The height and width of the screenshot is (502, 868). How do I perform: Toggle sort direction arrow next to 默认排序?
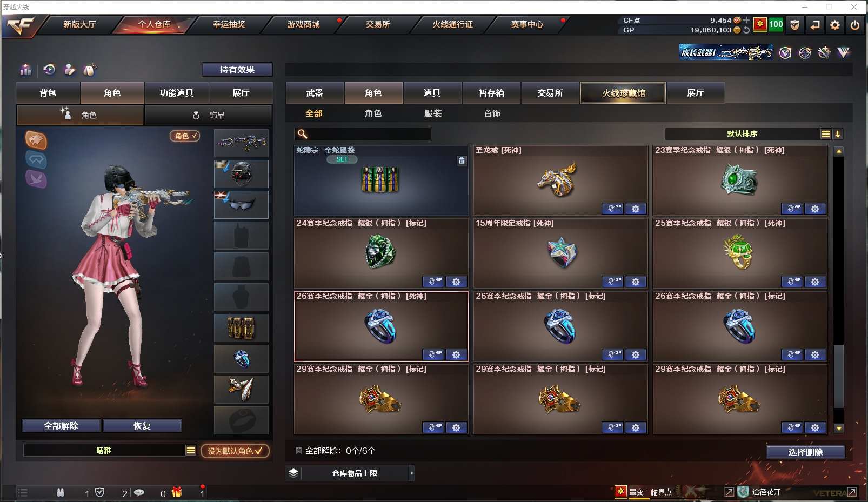coord(838,134)
